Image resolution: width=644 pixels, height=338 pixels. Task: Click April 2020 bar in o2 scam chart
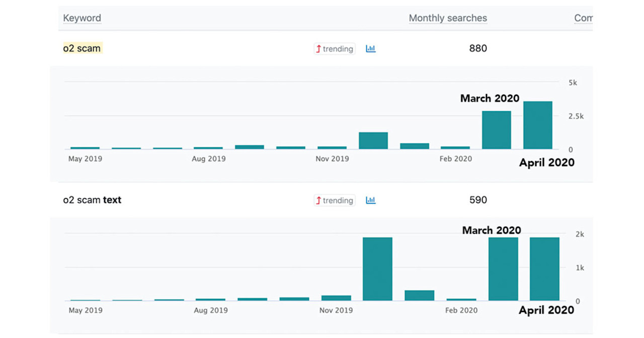(538, 125)
